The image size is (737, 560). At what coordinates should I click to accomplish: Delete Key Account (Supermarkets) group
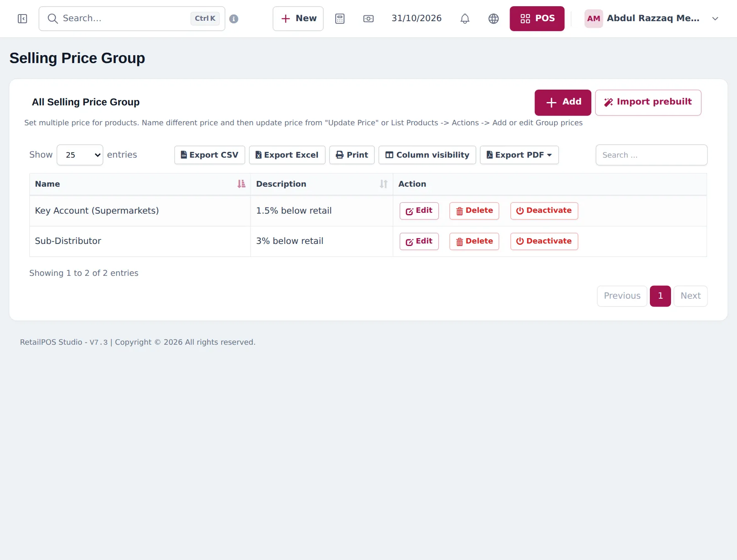click(x=474, y=211)
